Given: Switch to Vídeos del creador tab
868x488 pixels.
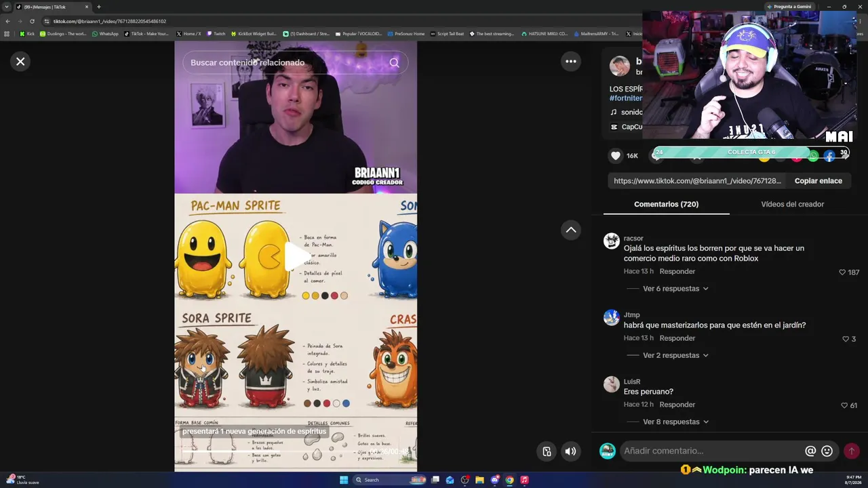Looking at the screenshot, I should [x=792, y=204].
